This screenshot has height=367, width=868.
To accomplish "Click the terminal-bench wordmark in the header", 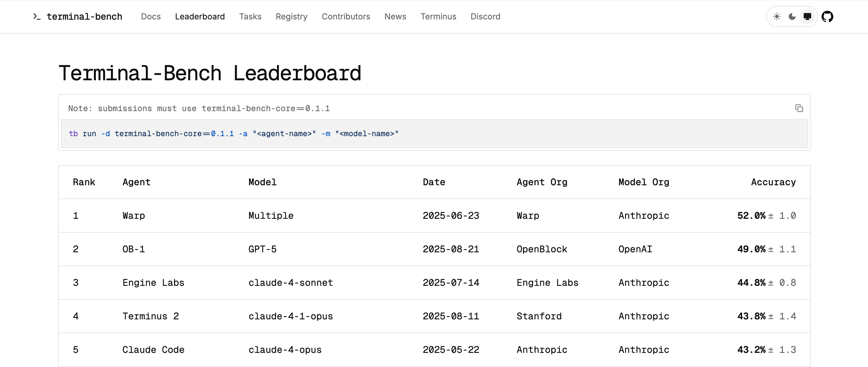I will [84, 16].
